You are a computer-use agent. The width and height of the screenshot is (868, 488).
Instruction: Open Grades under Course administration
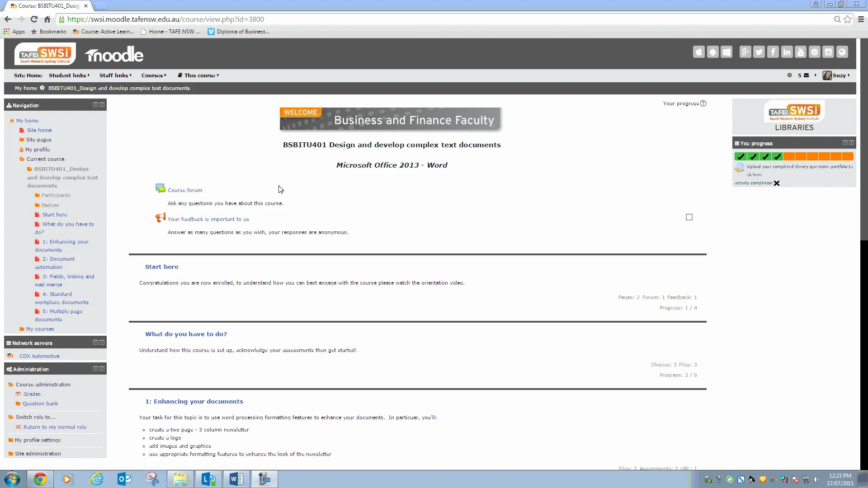click(32, 394)
